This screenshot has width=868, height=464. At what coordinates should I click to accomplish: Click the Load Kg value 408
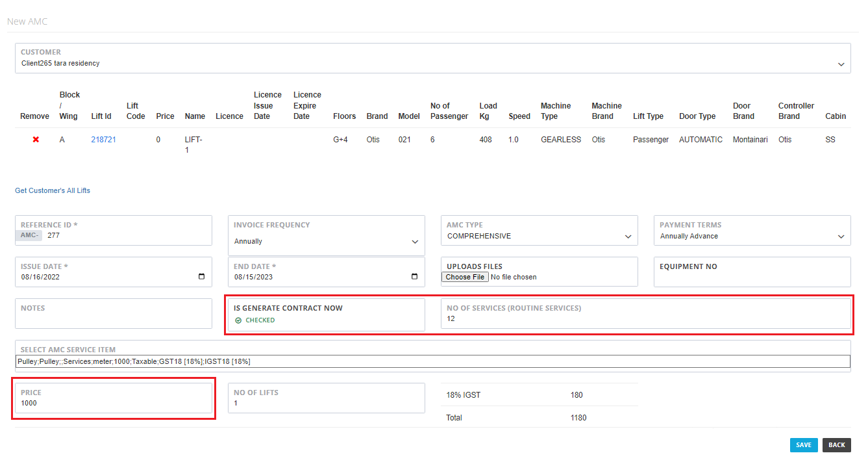pyautogui.click(x=486, y=140)
